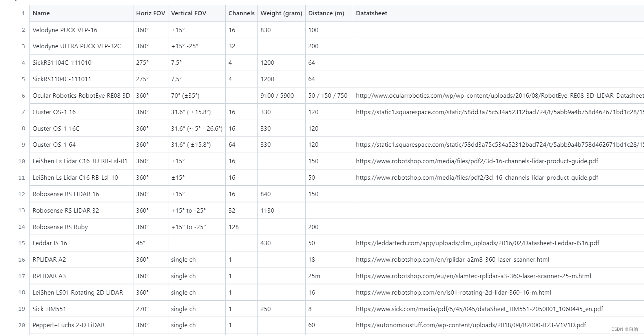Click the Horiz FOV column header
The width and height of the screenshot is (644, 335).
point(150,13)
